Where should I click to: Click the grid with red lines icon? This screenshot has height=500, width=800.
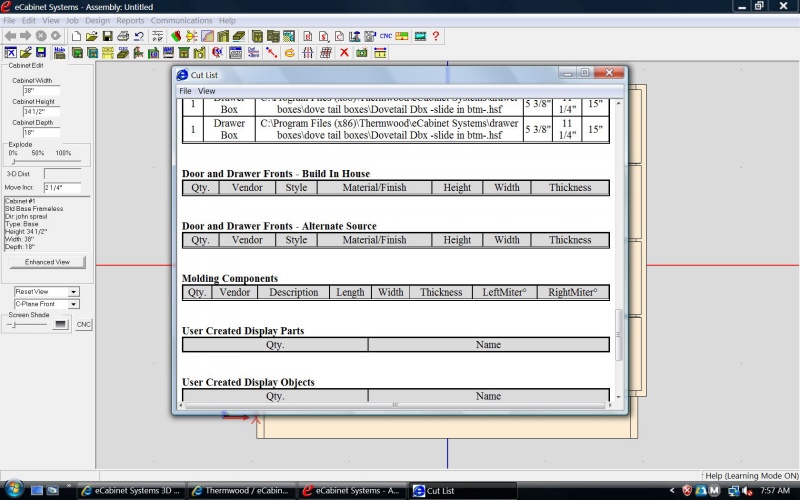pos(326,53)
